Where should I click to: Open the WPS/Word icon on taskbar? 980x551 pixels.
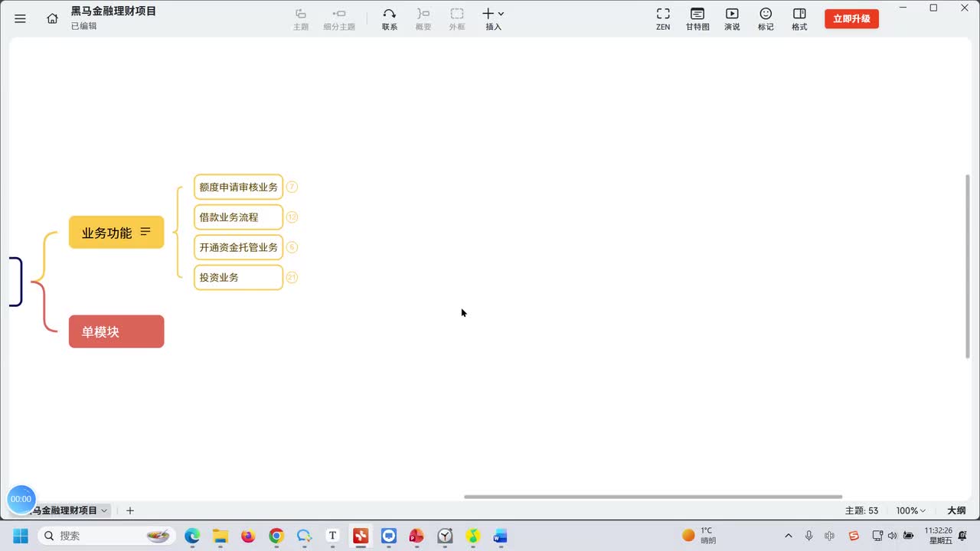(x=501, y=536)
